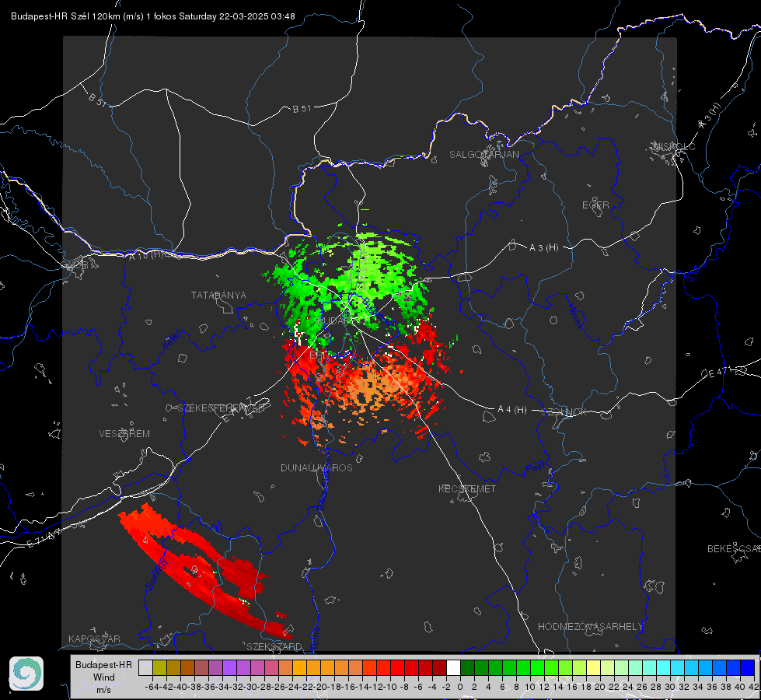The width and height of the screenshot is (761, 700).
Task: Click the radar title and timestamp text
Action: (153, 16)
